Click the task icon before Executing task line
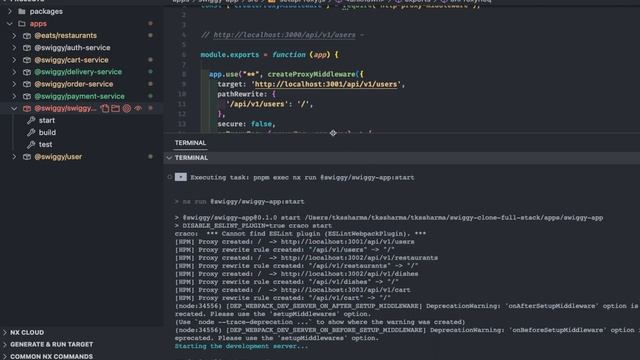This screenshot has height=360, width=640. pos(180,177)
